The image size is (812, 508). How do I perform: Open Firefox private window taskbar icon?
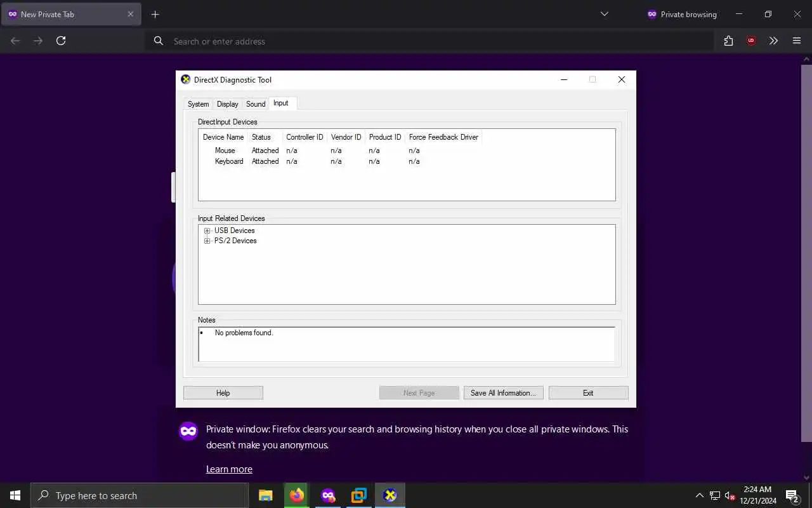(328, 495)
